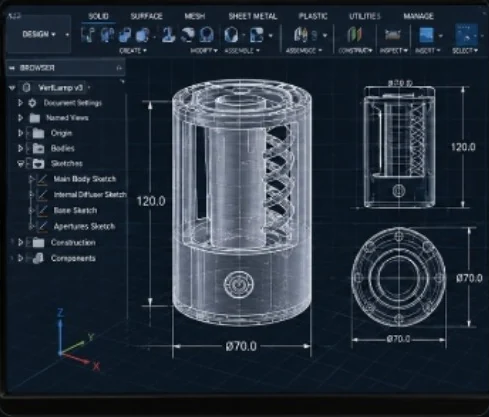This screenshot has height=417, width=489.
Task: Click the middle icon in the MODIFY group
Action: pos(187,35)
